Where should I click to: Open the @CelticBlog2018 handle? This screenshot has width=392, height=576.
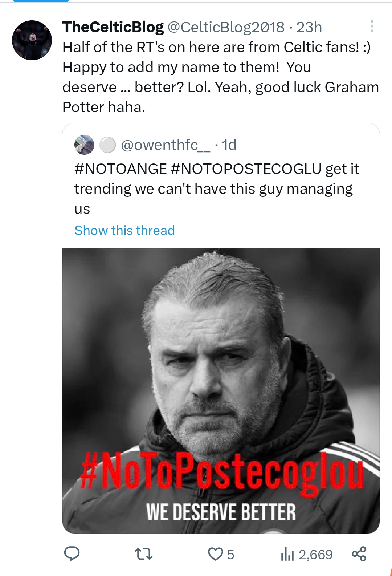pyautogui.click(x=225, y=27)
